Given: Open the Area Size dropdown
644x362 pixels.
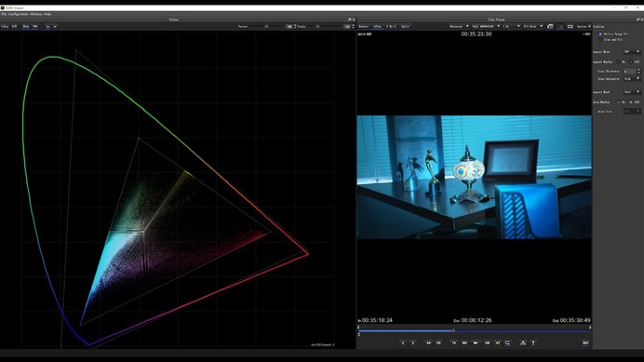Looking at the screenshot, I should coord(632,112).
